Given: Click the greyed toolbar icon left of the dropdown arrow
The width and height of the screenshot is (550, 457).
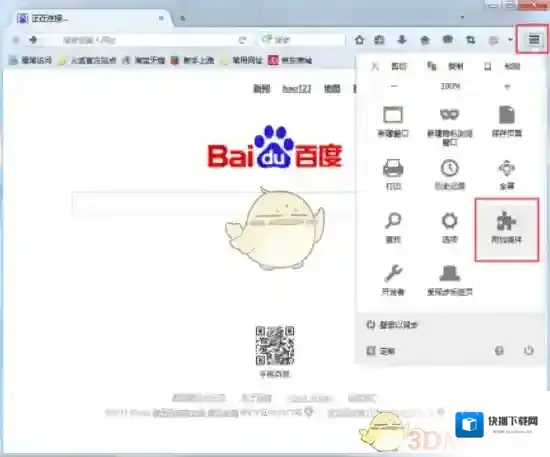Looking at the screenshot, I should [x=494, y=40].
